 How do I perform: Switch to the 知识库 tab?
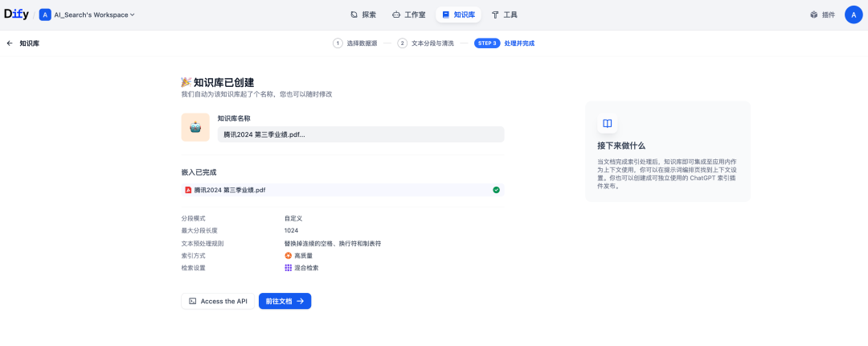[458, 15]
